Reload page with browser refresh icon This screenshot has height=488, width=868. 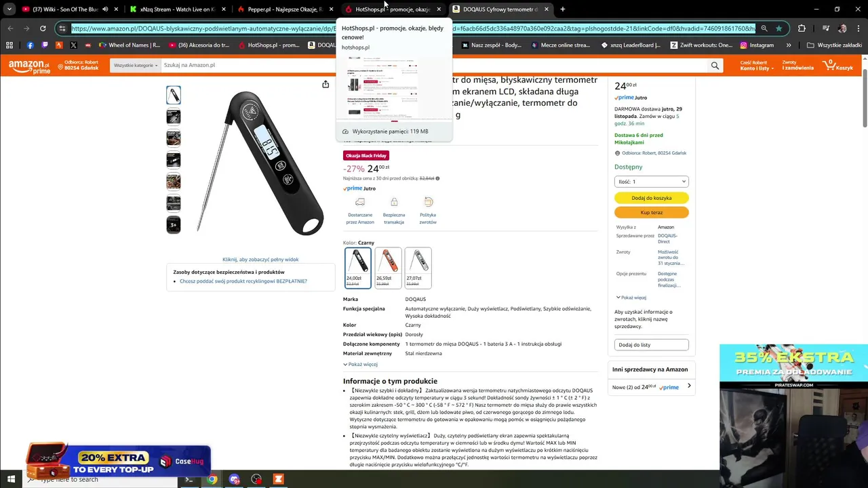43,28
